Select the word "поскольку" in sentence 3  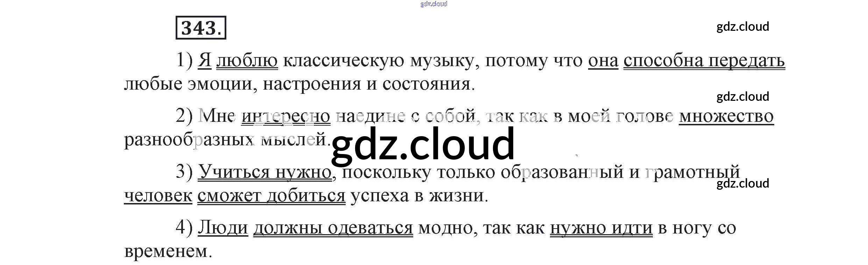point(386,172)
